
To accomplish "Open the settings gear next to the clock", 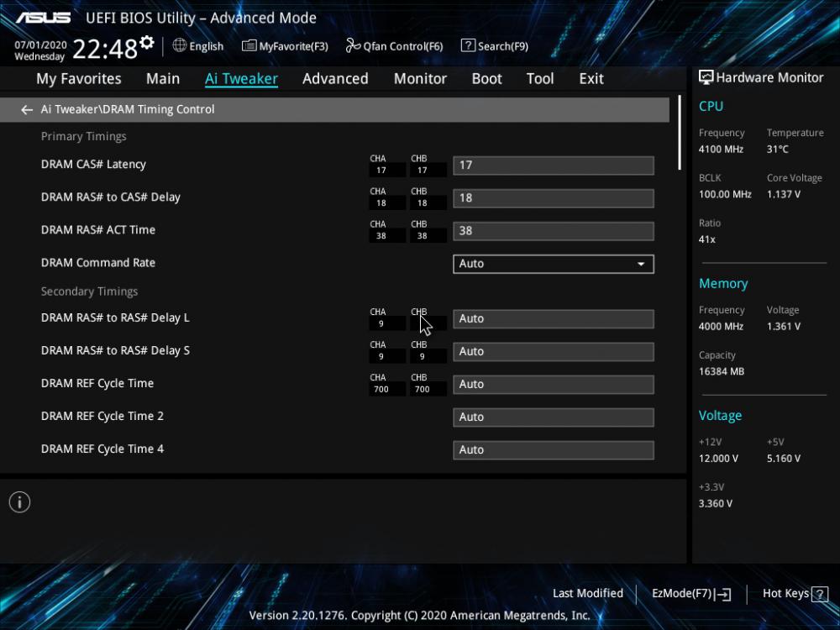I will pos(147,42).
